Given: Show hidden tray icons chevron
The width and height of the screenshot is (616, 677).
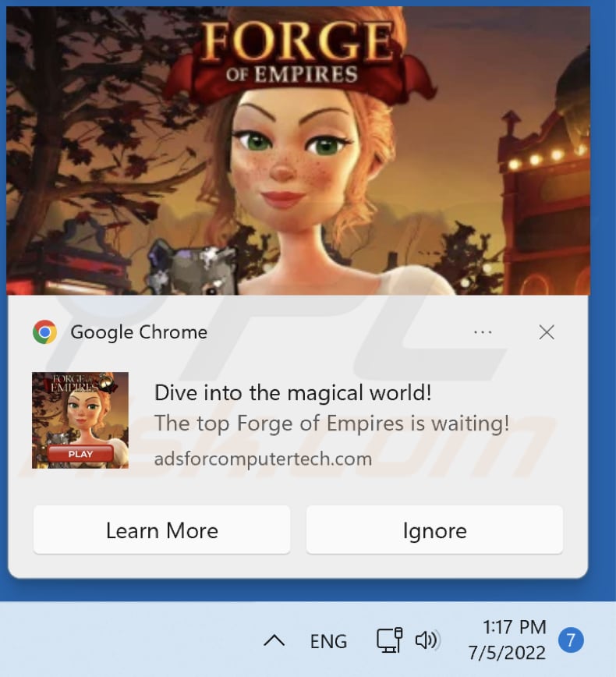Looking at the screenshot, I should coord(274,641).
